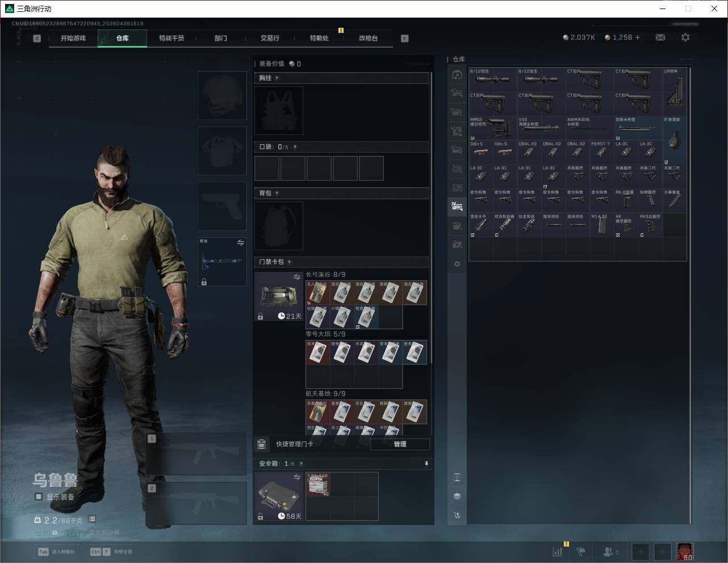Pin the 安全箱 section
This screenshot has height=563, width=728.
point(426,464)
